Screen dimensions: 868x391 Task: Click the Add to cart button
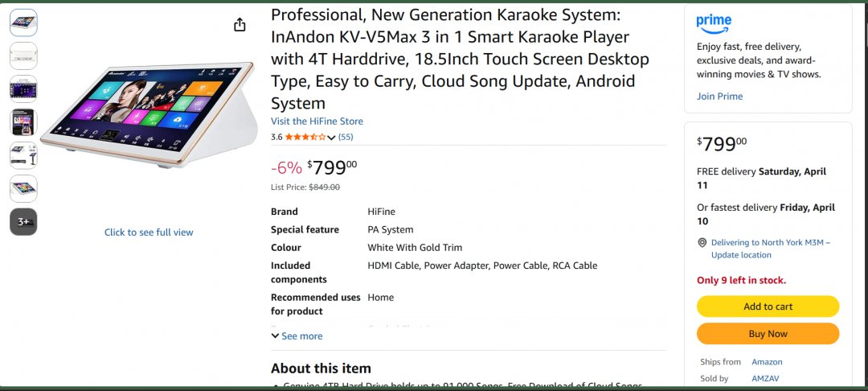(768, 307)
